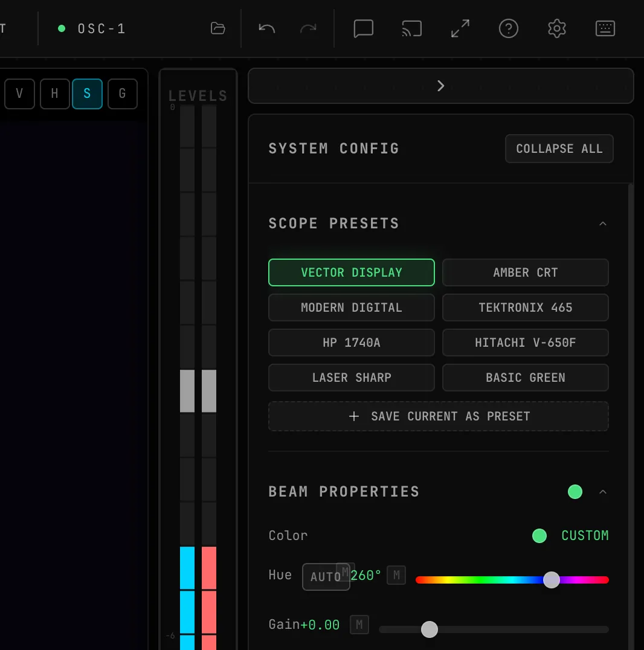Toggle the AUTO hue button
This screenshot has width=644, height=650.
pyautogui.click(x=326, y=577)
